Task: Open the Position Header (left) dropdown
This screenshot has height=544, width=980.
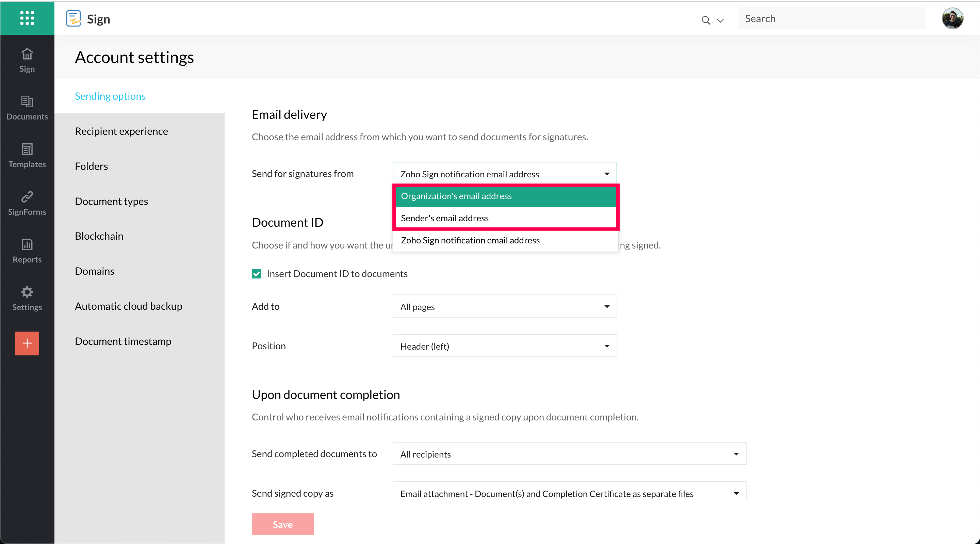Action: 504,346
